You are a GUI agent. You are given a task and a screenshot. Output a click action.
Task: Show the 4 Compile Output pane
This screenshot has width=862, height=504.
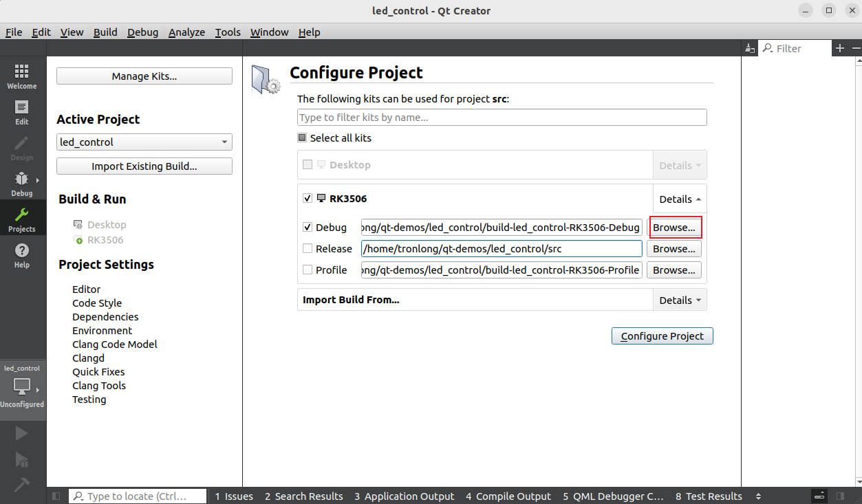click(x=508, y=496)
